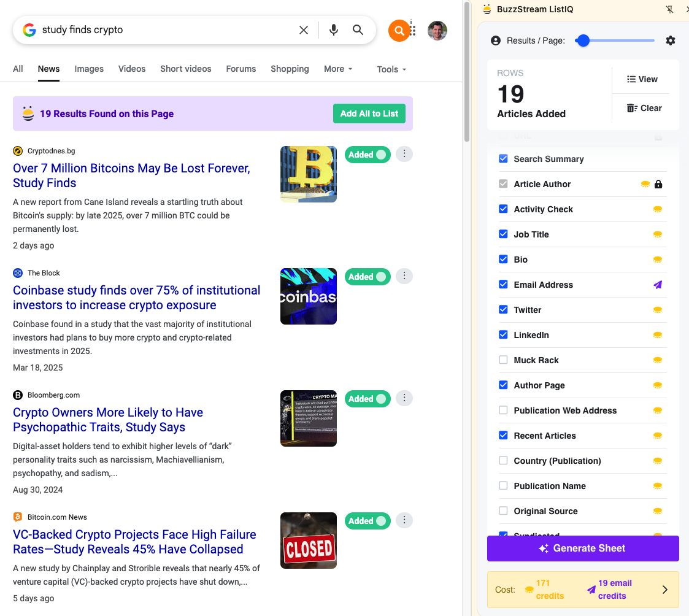Uncheck the Email Address checkbox
Screen dimensions: 689x616
pos(503,285)
